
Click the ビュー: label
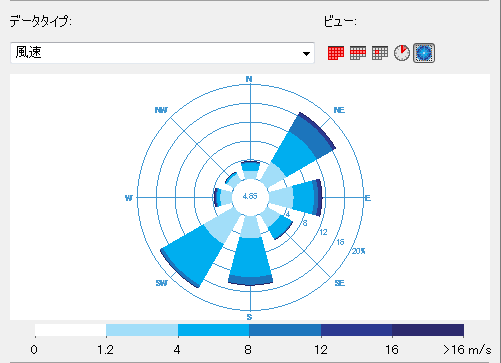click(340, 21)
